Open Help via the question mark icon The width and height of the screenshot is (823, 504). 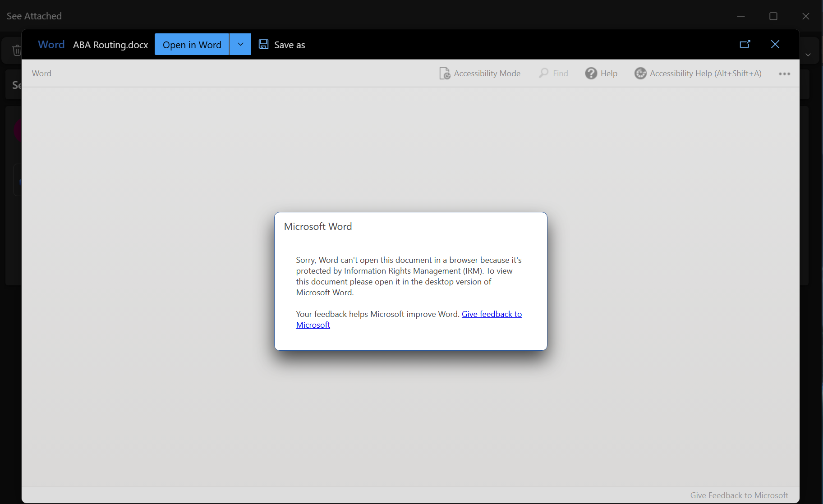[591, 73]
